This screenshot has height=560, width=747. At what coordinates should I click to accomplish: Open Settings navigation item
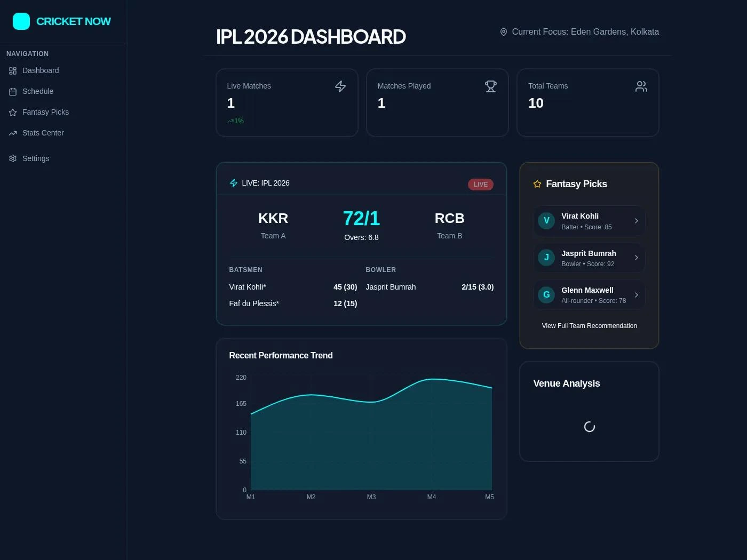point(63,158)
